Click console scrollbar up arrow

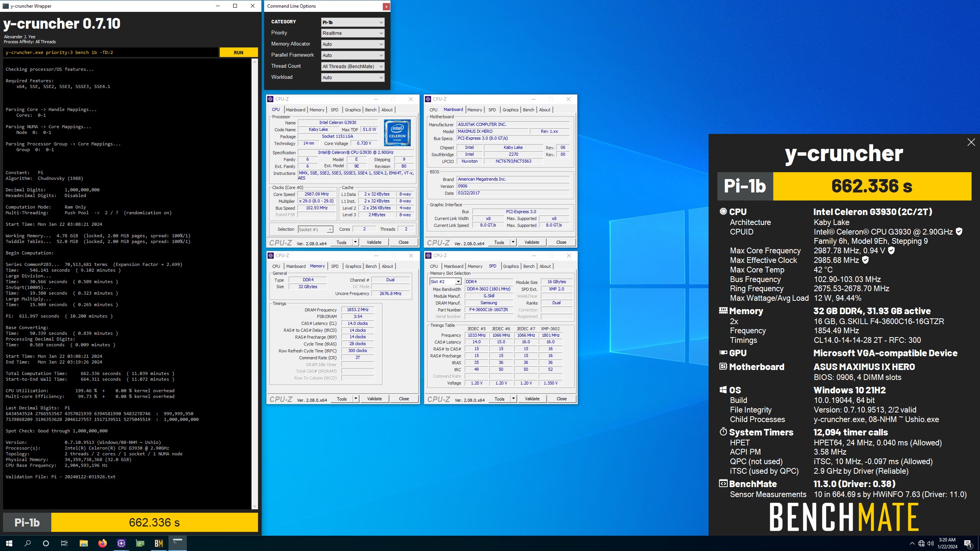pyautogui.click(x=255, y=62)
